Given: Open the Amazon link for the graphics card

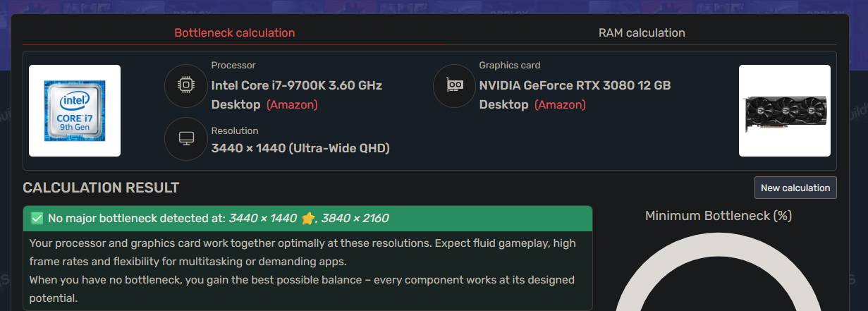Looking at the screenshot, I should click(x=560, y=105).
